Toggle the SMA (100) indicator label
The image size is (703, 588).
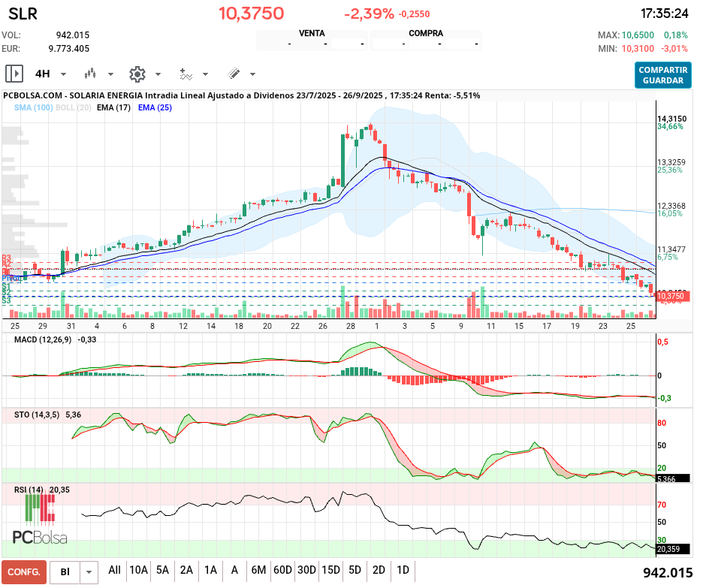click(33, 108)
